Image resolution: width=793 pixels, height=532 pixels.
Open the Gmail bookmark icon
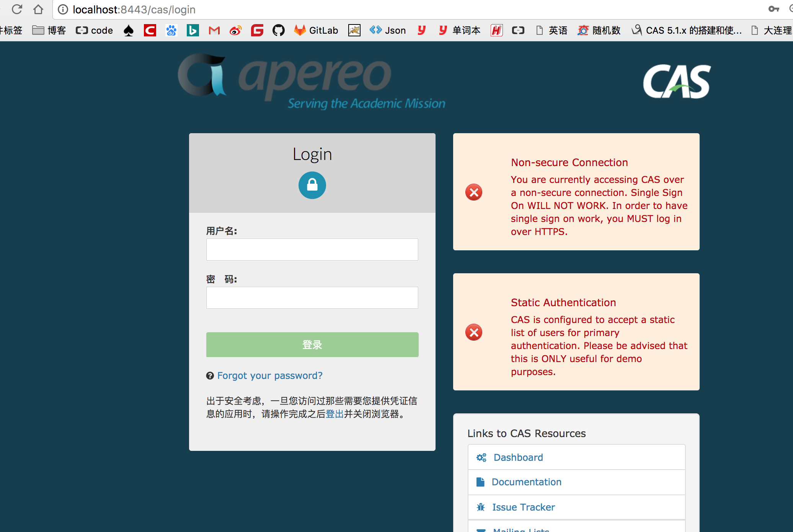pos(214,30)
